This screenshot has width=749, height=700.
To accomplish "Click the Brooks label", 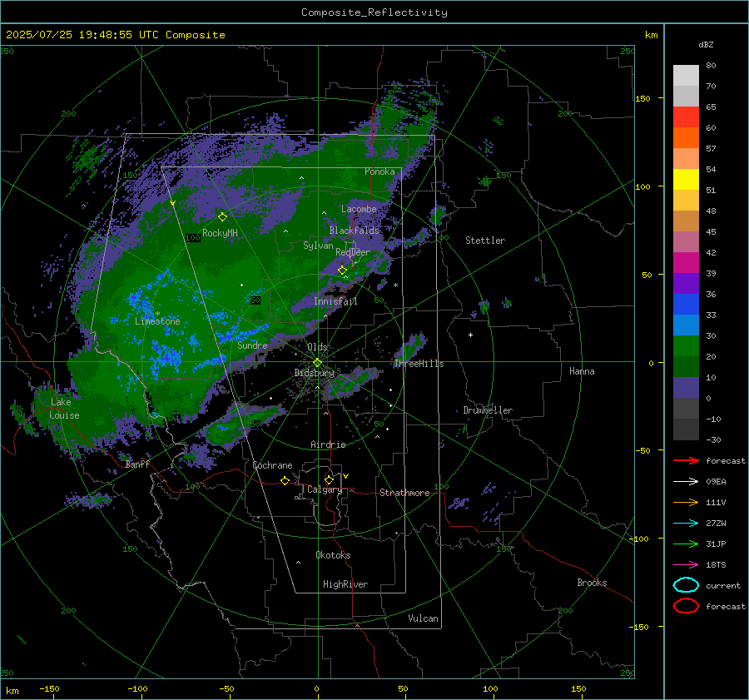I will click(x=592, y=583).
